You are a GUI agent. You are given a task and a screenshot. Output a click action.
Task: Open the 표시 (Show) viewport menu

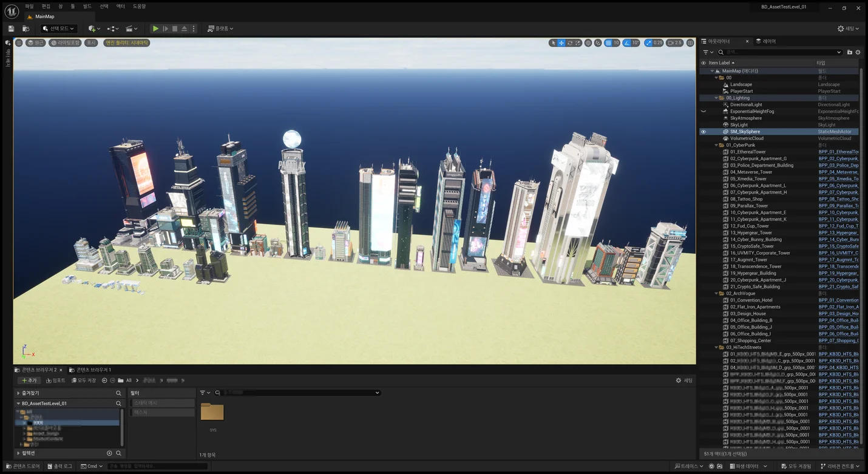coord(91,43)
